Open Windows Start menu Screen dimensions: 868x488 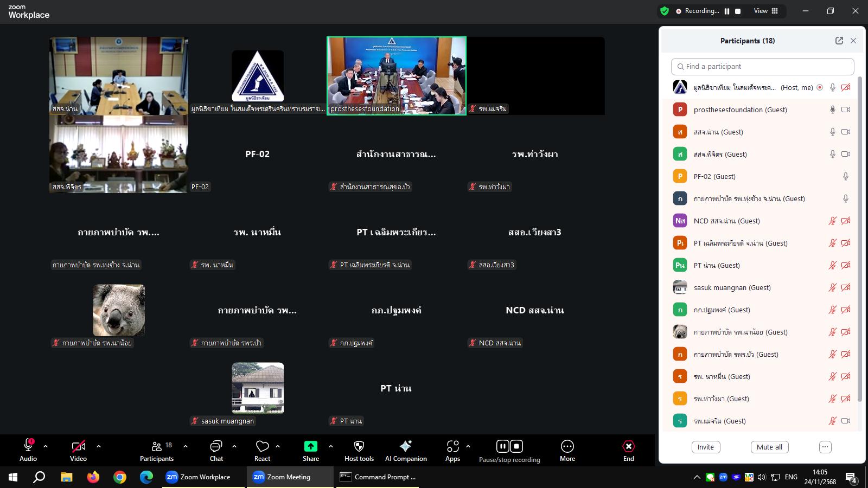click(13, 477)
